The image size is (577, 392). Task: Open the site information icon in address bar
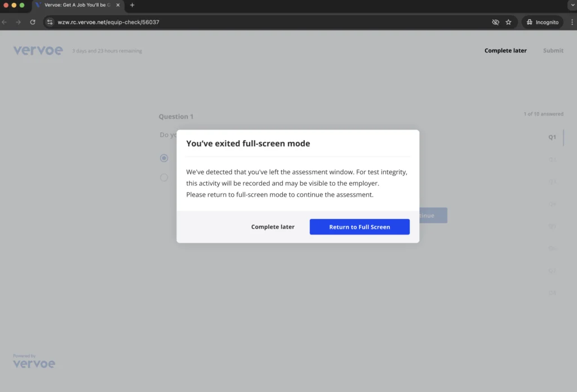click(50, 22)
